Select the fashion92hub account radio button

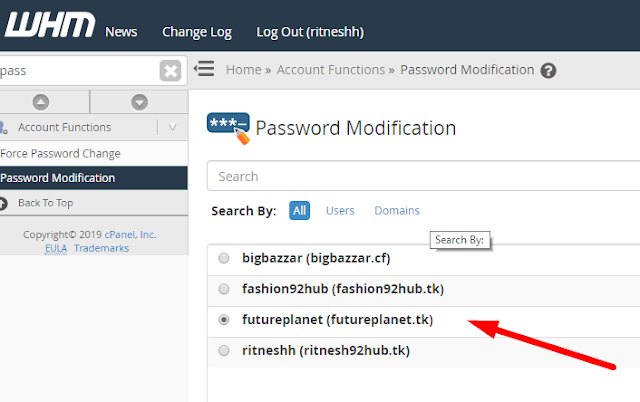tap(223, 289)
